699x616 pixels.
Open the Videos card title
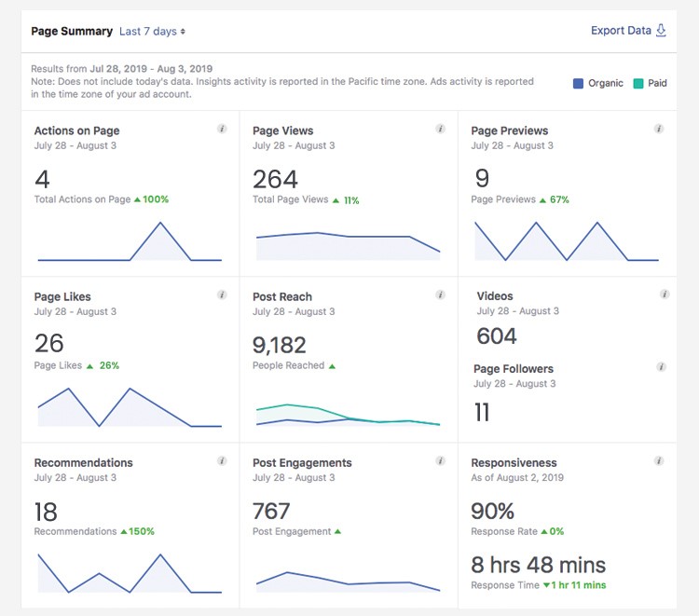pyautogui.click(x=495, y=296)
